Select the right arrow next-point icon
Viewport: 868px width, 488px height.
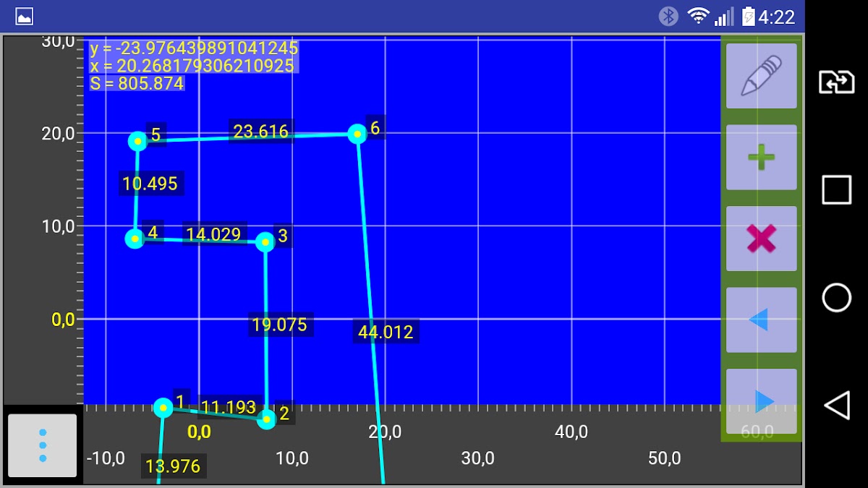[x=761, y=401]
